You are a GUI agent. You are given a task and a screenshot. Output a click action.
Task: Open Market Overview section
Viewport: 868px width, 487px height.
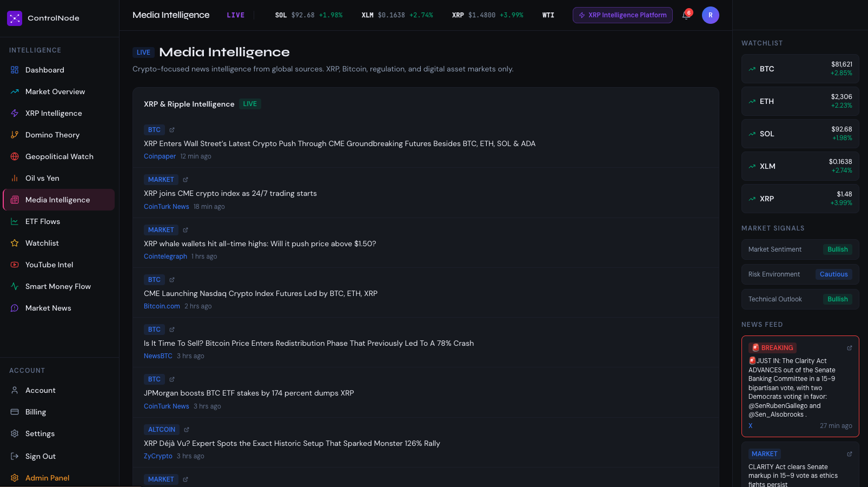tap(58, 91)
